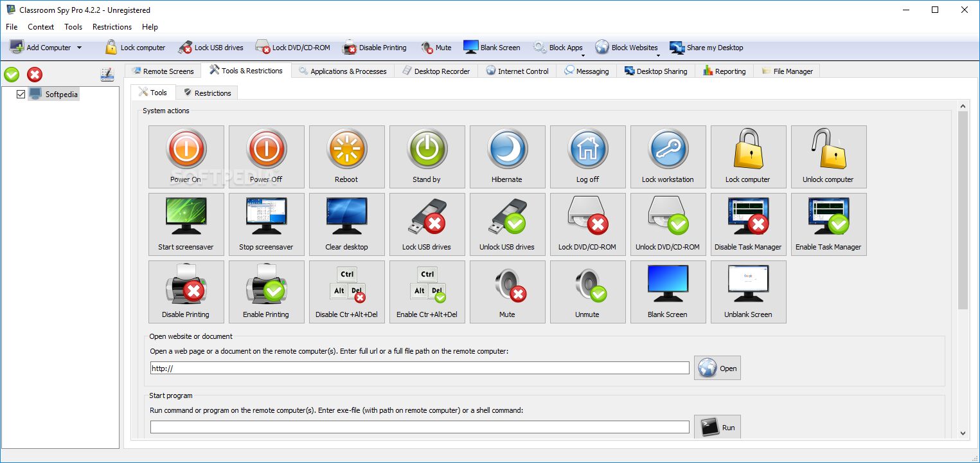This screenshot has height=463, width=980.
Task: Choose the Disable Task Manager icon
Action: [x=748, y=224]
